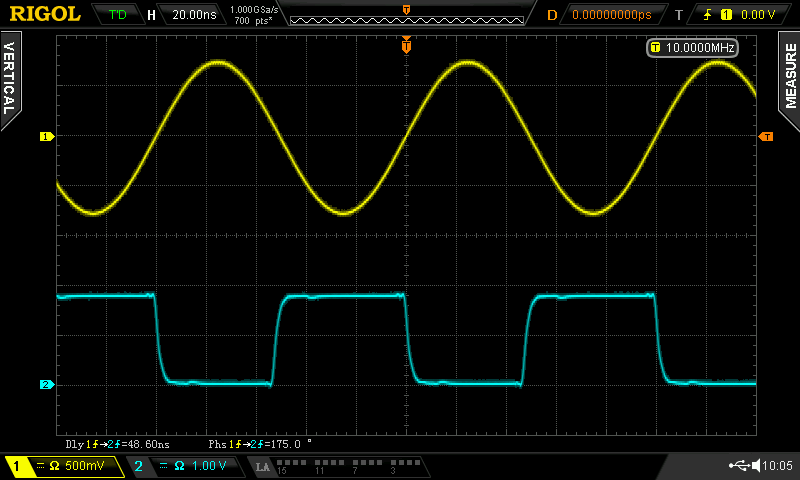Image resolution: width=800 pixels, height=480 pixels.
Task: Click the horizontal delay value 0.00000000ps
Action: click(610, 15)
